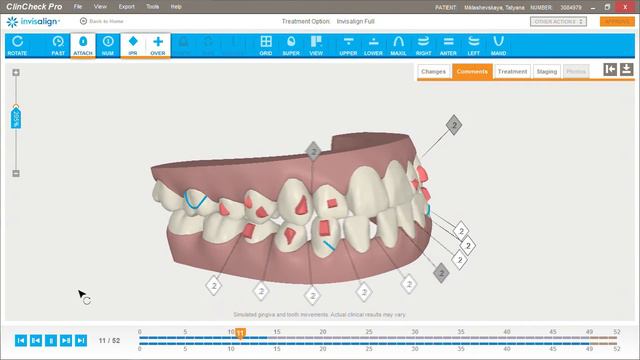This screenshot has height=360, width=640.
Task: Open the Photos tab
Action: [576, 71]
